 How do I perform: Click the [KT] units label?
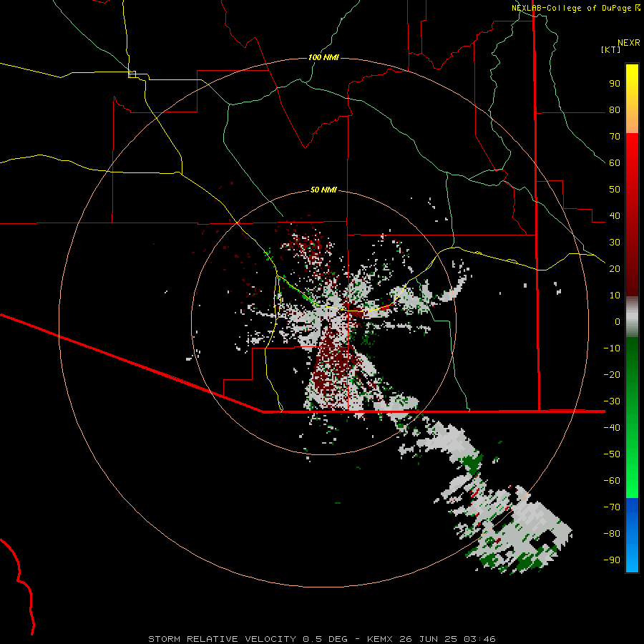click(x=610, y=49)
